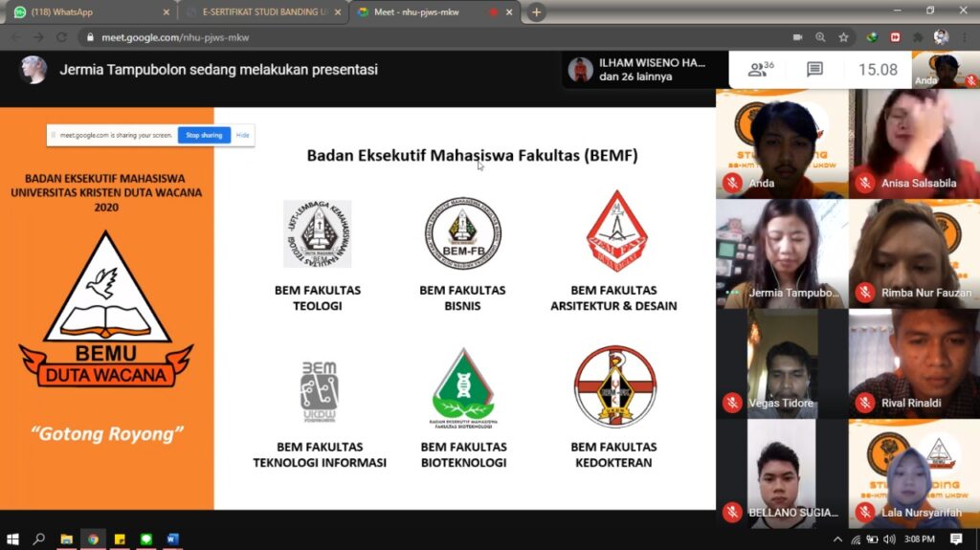Select Vegas Tidore video tile
Screen dimensions: 980x550
click(782, 363)
